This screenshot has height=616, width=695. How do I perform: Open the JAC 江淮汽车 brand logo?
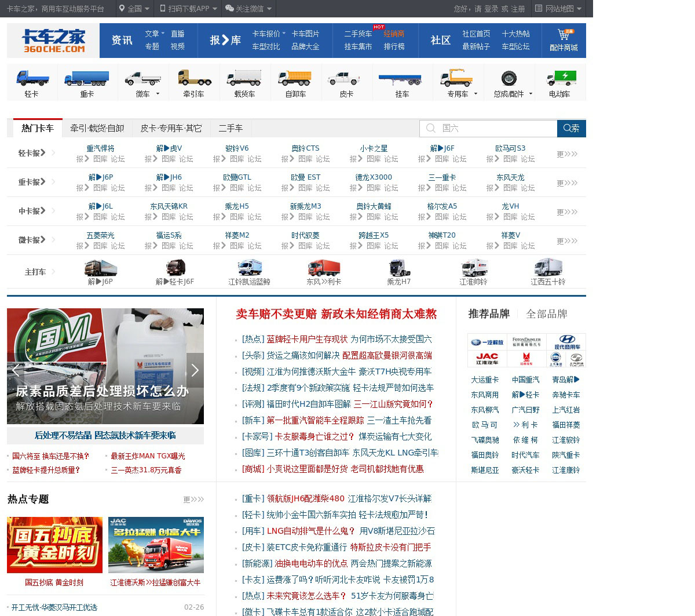click(x=487, y=359)
